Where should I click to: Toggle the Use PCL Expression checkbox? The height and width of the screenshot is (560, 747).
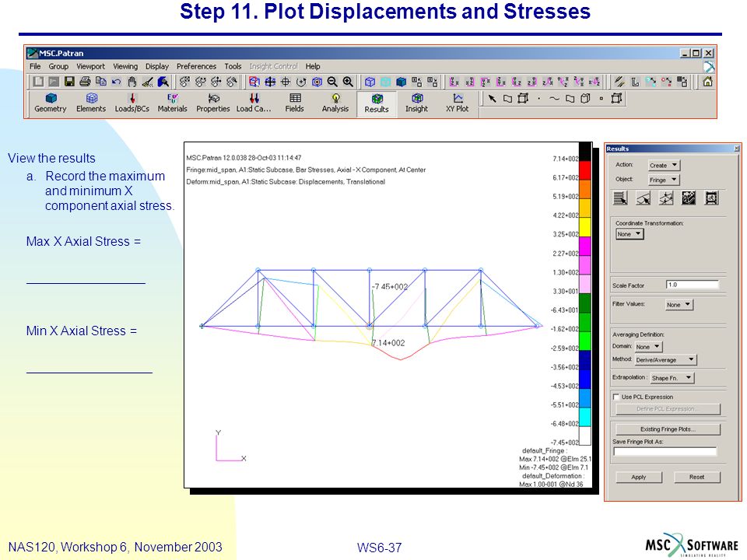pyautogui.click(x=616, y=397)
